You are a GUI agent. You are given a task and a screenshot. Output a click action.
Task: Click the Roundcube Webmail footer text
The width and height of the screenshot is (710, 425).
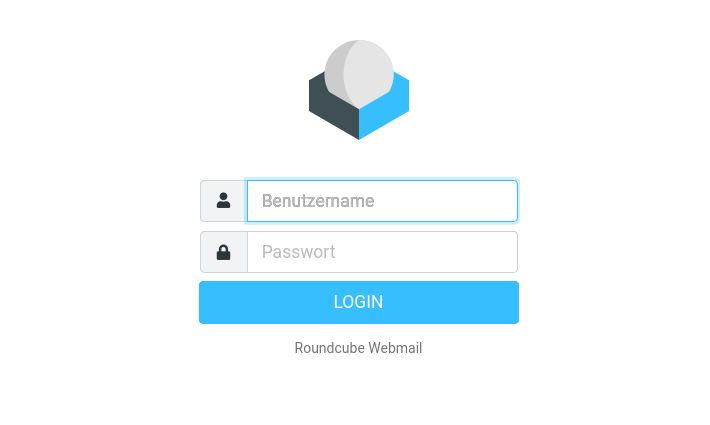tap(358, 348)
